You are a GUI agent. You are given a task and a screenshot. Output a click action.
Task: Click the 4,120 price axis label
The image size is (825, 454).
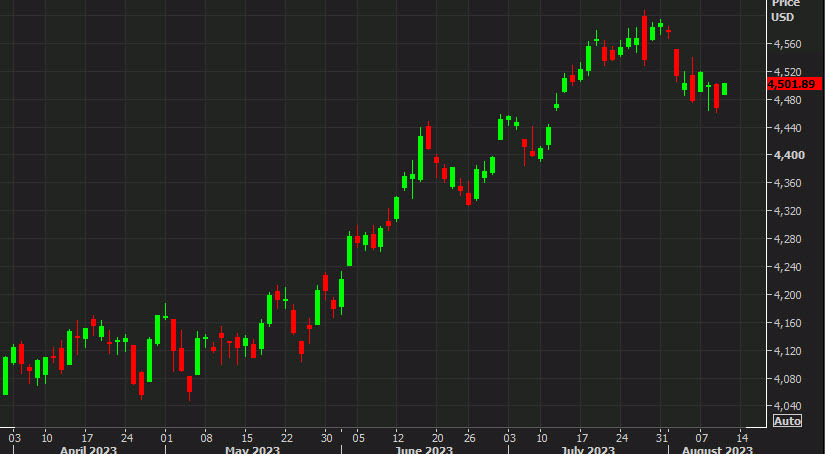pos(788,350)
